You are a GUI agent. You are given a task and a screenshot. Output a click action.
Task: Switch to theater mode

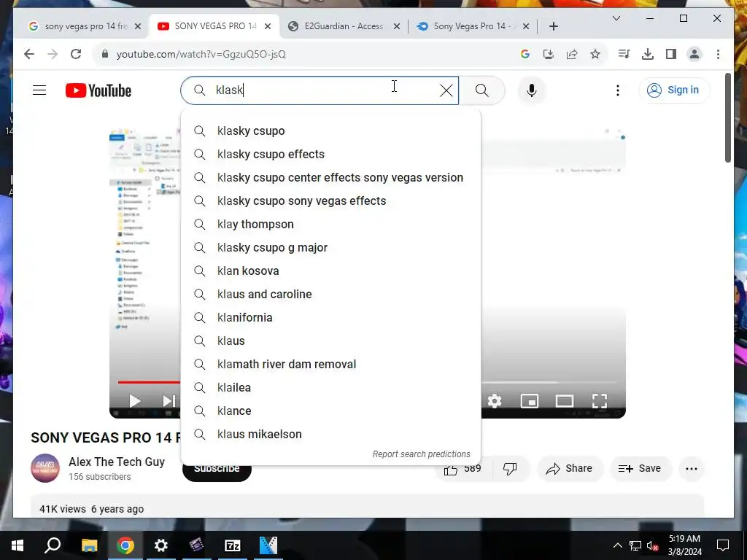(x=565, y=401)
